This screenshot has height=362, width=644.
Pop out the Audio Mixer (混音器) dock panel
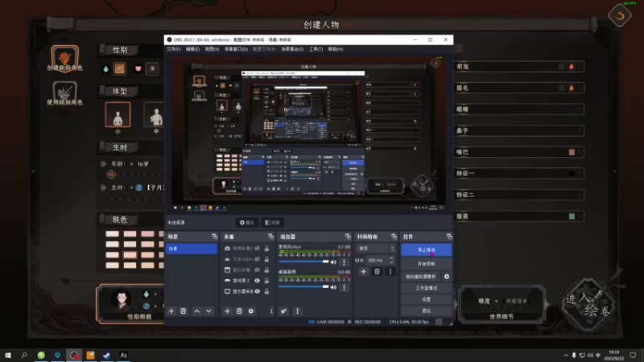(x=348, y=237)
